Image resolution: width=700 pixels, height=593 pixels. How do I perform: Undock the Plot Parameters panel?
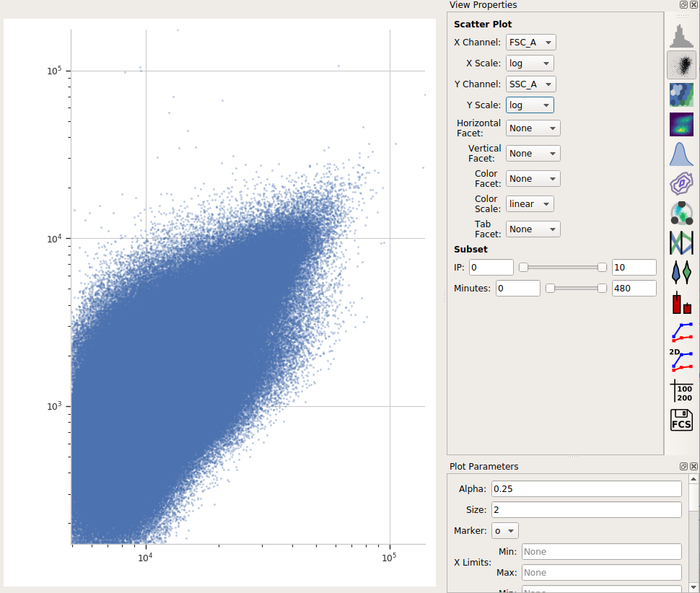683,466
